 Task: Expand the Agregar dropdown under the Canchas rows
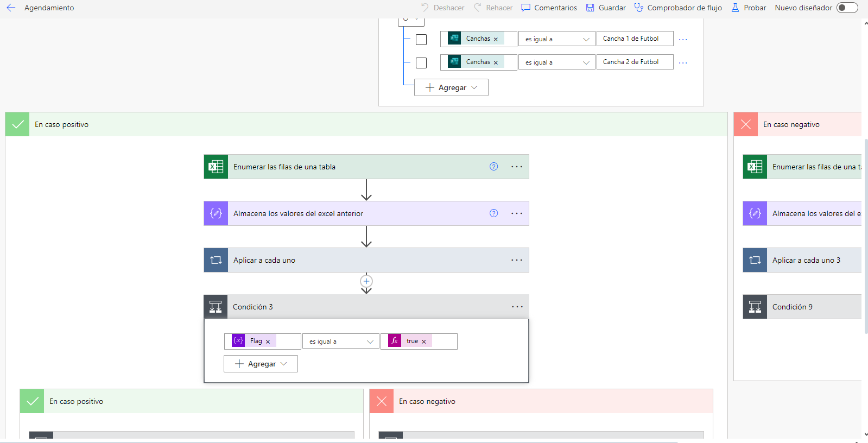pos(451,87)
